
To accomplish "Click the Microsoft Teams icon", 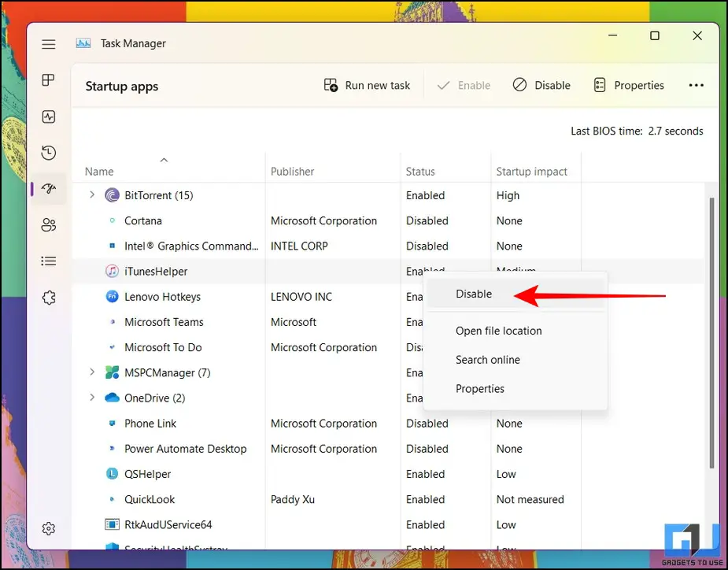I will point(112,321).
